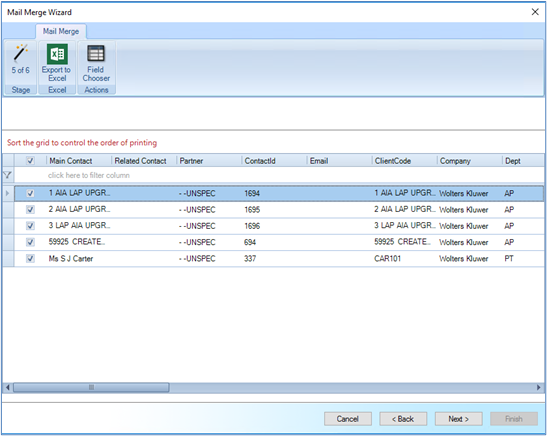The width and height of the screenshot is (547, 436).
Task: Select Ms S J Carter contact cell
Action: pos(71,258)
